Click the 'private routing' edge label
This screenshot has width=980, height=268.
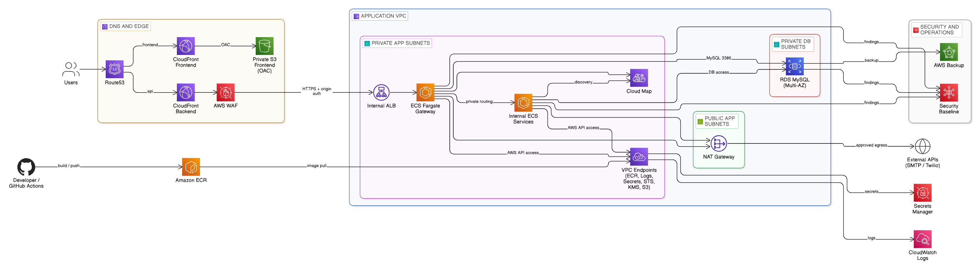pos(479,101)
